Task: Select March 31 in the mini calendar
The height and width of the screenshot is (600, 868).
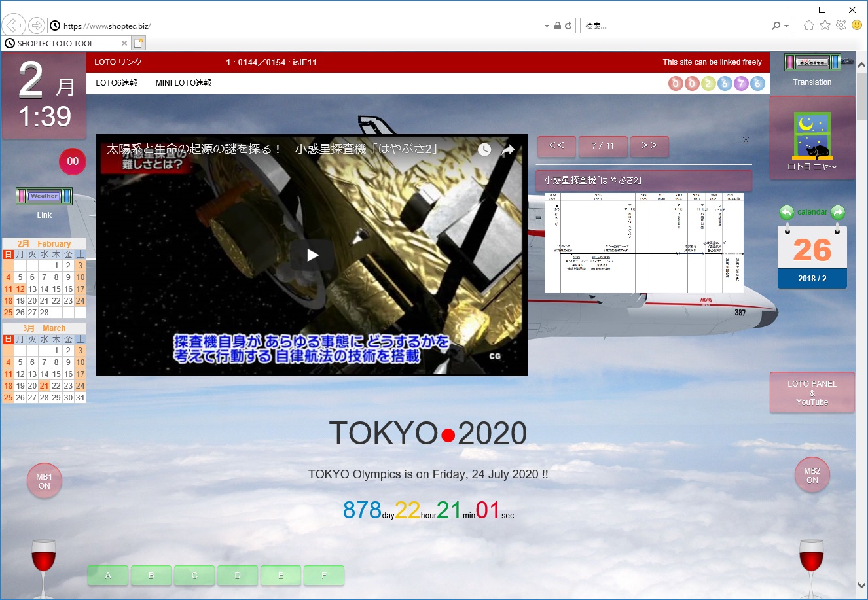Action: pyautogui.click(x=80, y=398)
